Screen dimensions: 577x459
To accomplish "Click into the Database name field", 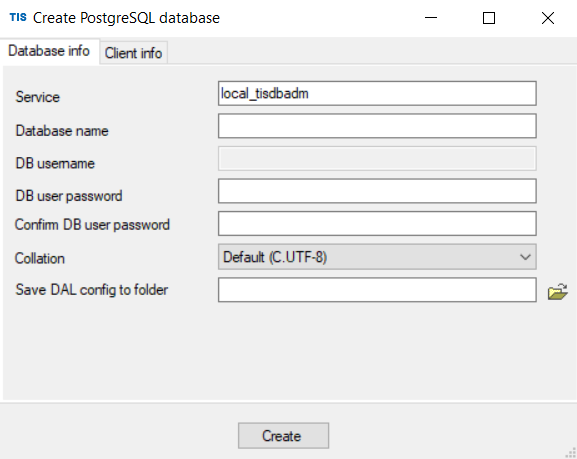I will coord(377,126).
